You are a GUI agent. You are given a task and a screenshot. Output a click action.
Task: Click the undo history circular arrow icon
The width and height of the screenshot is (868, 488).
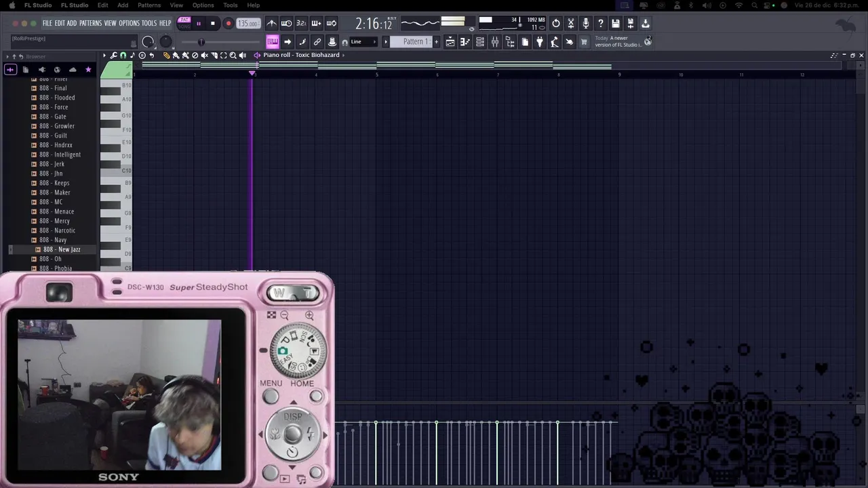[556, 24]
